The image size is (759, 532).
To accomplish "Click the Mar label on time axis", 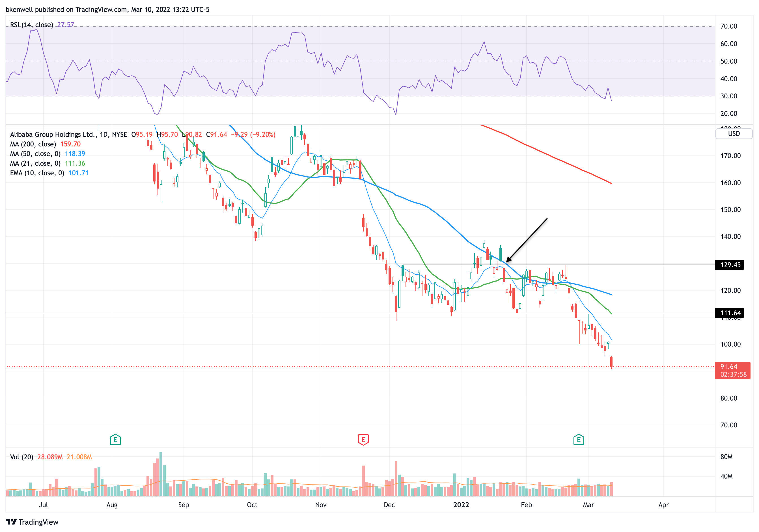I will point(588,505).
